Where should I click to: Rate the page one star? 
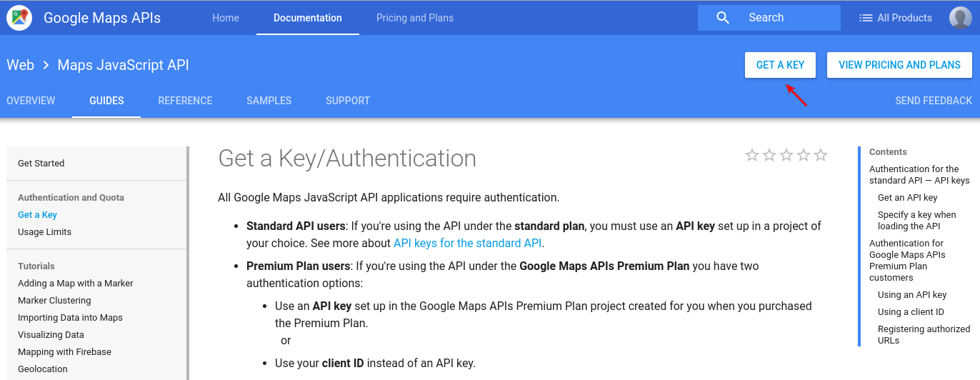coord(752,155)
